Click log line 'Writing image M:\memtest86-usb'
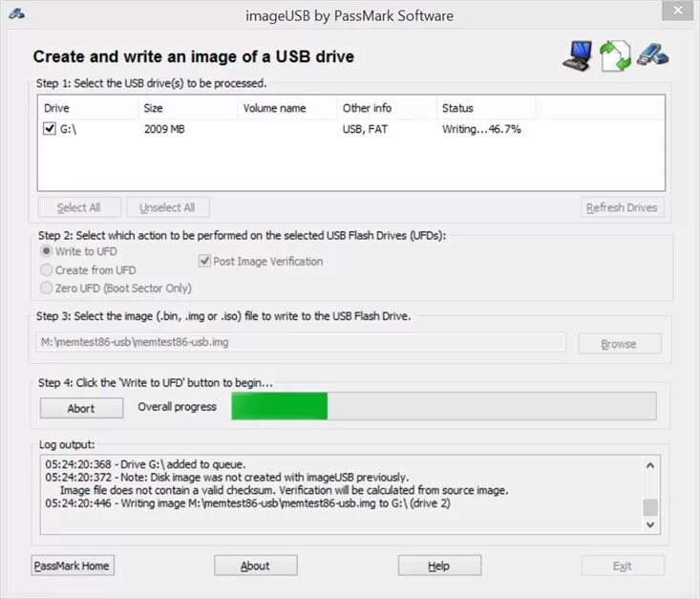700x599 pixels. pyautogui.click(x=247, y=503)
